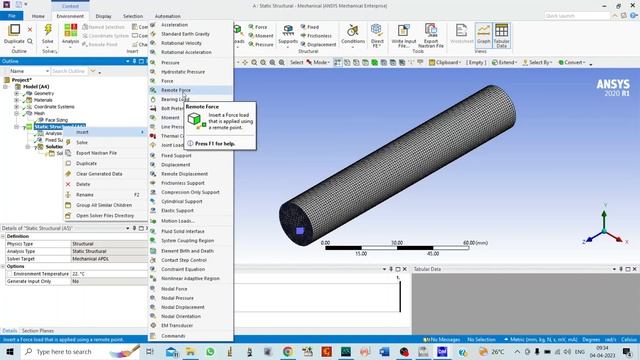Choose Commands at the bottom of the submenu
The width and height of the screenshot is (640, 360).
tap(190, 336)
